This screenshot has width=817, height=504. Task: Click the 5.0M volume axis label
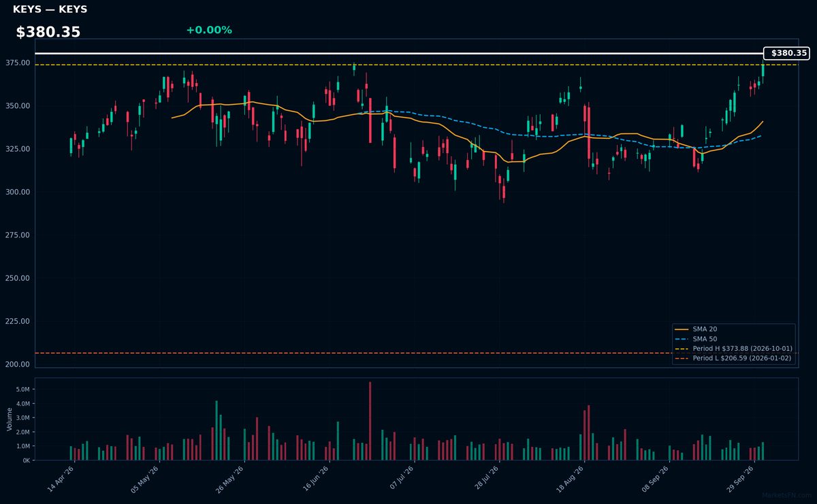point(22,390)
